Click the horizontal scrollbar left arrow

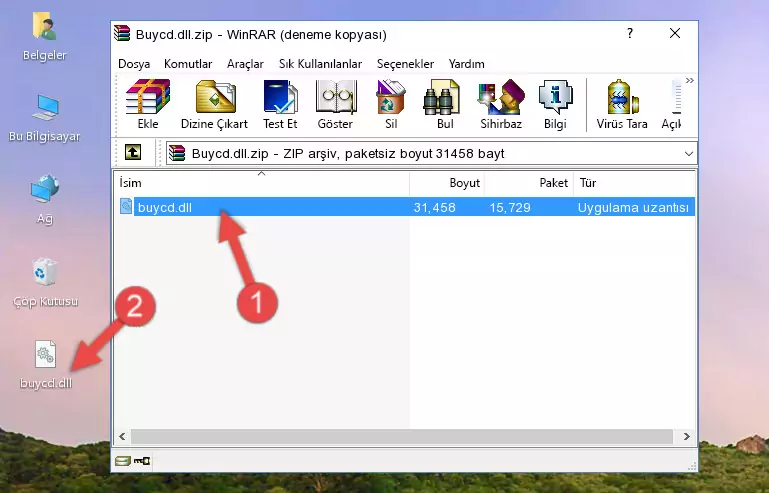pos(123,436)
